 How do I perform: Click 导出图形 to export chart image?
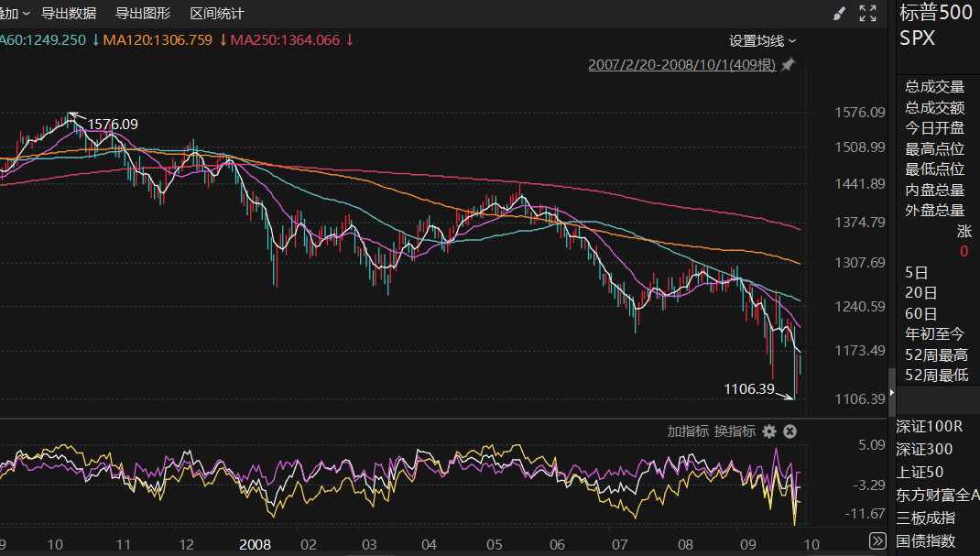[x=143, y=13]
